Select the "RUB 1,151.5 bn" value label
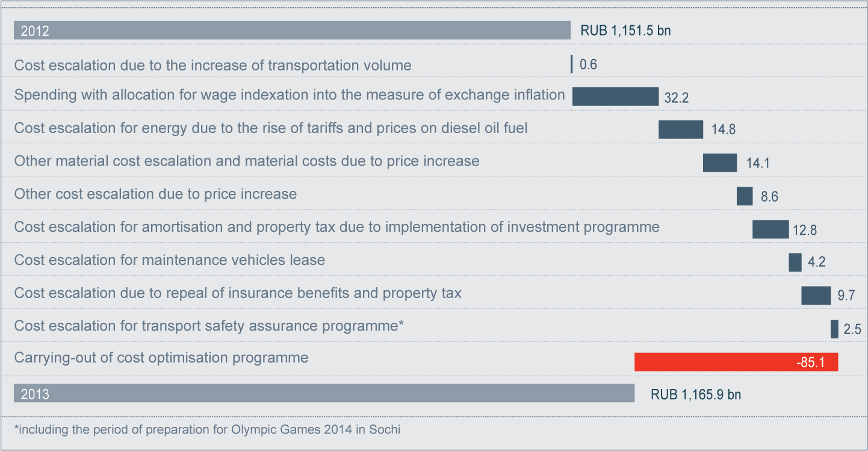The width and height of the screenshot is (868, 451). [625, 31]
